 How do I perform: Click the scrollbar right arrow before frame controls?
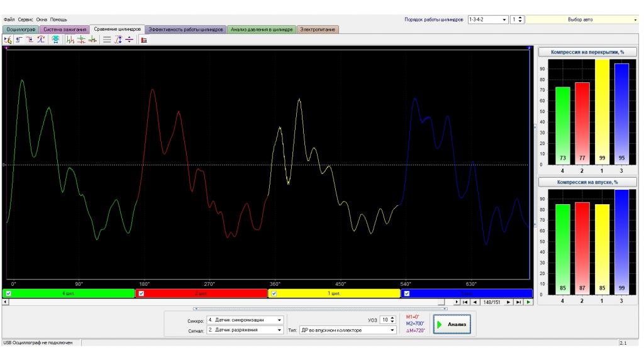[x=457, y=302]
